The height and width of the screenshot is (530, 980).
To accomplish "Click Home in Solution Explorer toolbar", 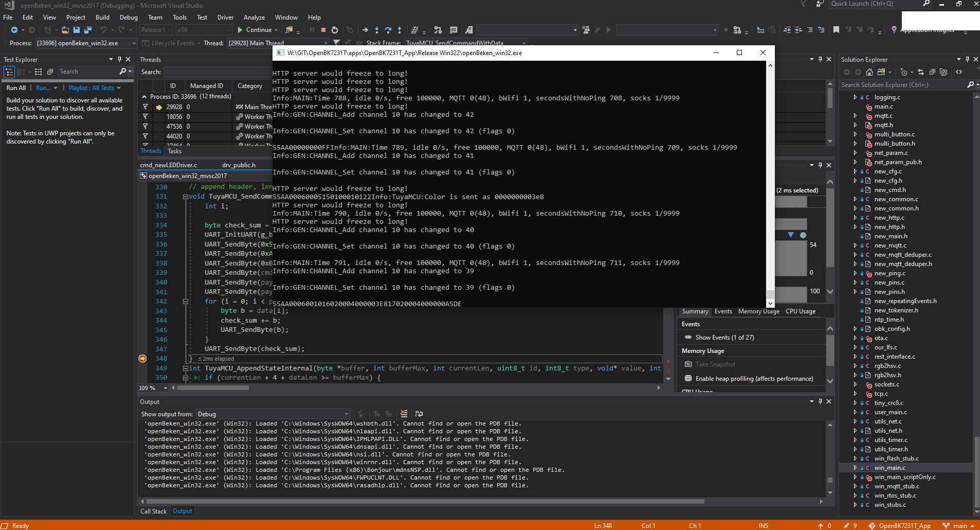I will point(869,72).
